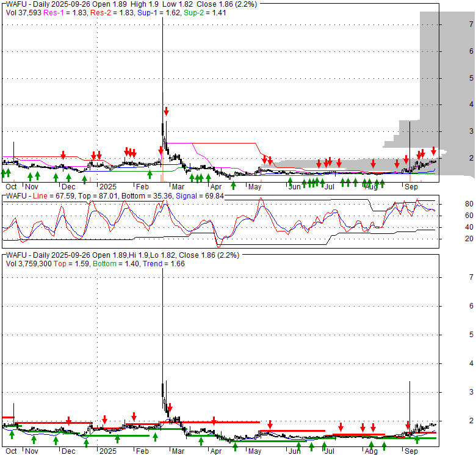476x455 pixels.
Task: Click the 'Feb' label on the upper chart axis
Action: point(142,187)
